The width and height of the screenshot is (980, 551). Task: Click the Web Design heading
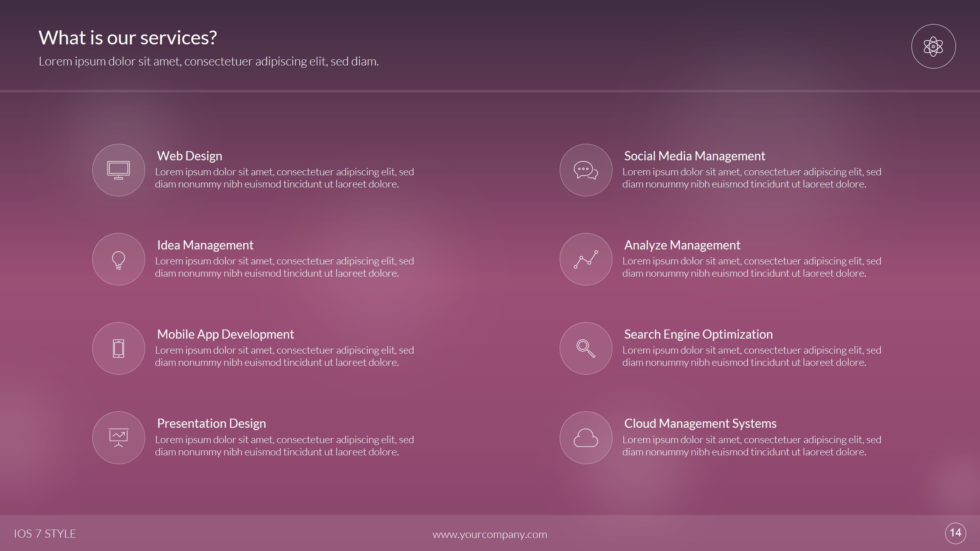[x=189, y=156]
